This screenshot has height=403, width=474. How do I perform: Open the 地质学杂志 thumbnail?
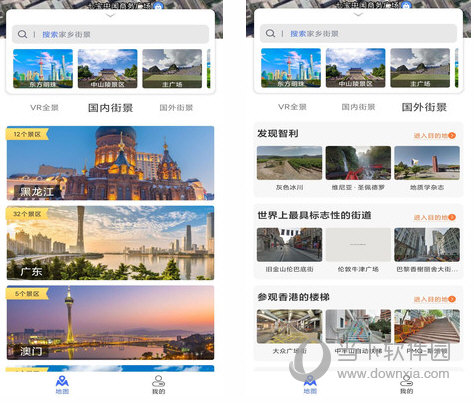coord(427,163)
